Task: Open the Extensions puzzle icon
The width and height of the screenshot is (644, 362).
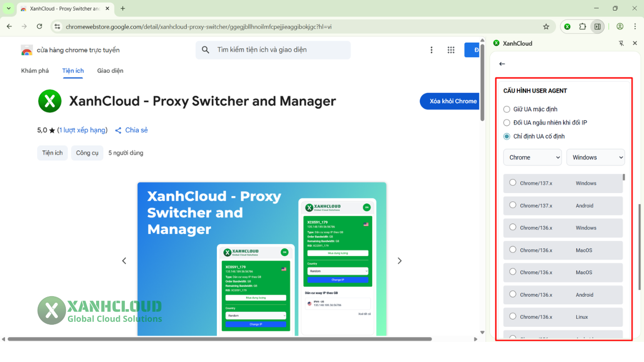Action: [583, 27]
